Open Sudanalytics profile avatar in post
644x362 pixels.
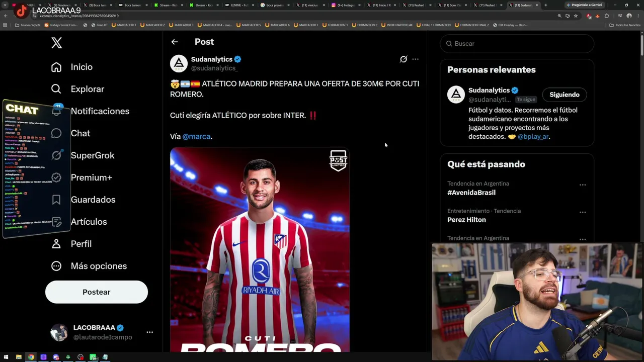pos(179,64)
